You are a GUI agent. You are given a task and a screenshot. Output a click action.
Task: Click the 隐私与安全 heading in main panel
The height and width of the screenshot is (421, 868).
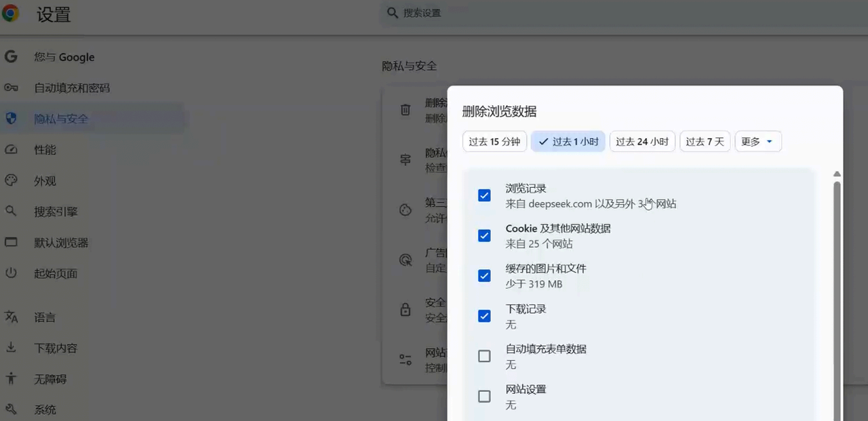(x=410, y=66)
